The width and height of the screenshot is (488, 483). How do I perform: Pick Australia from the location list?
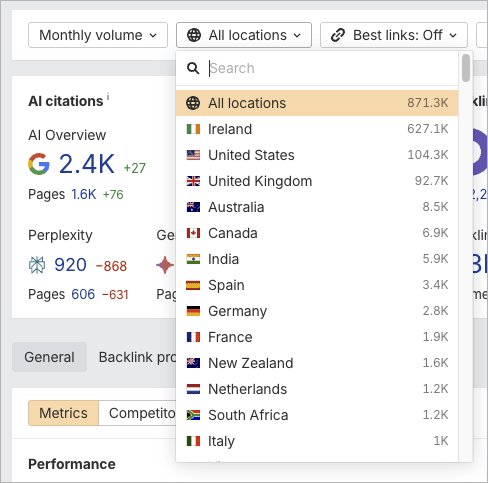tap(317, 207)
